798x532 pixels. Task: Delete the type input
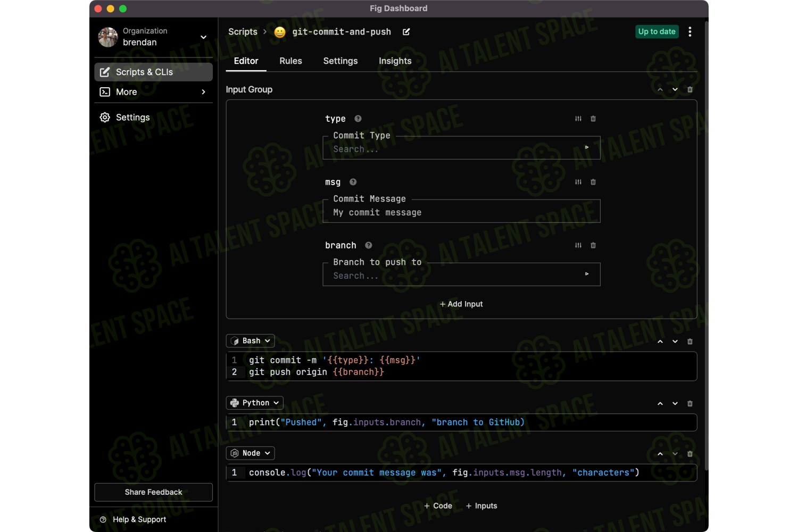coord(593,119)
